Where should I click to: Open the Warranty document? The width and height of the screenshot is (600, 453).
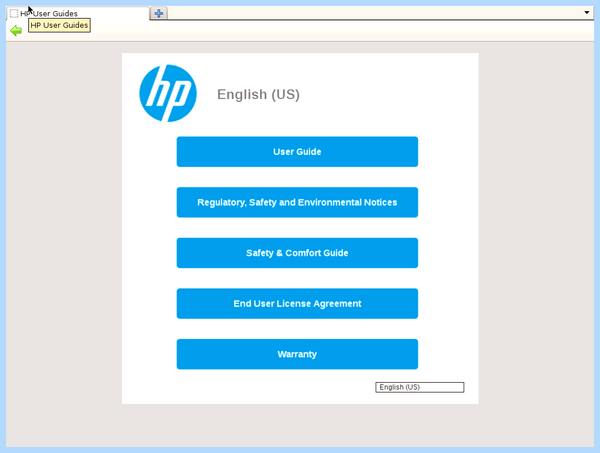[297, 354]
